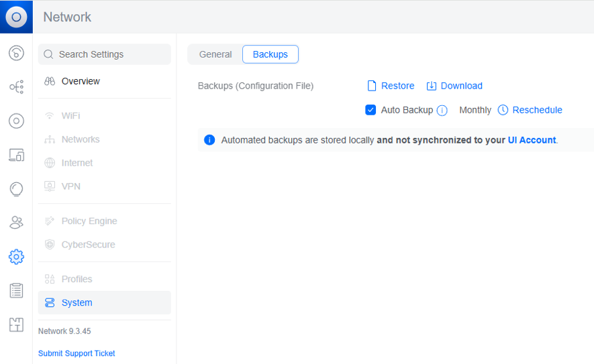
Task: Download the configuration backup file
Action: (x=454, y=86)
